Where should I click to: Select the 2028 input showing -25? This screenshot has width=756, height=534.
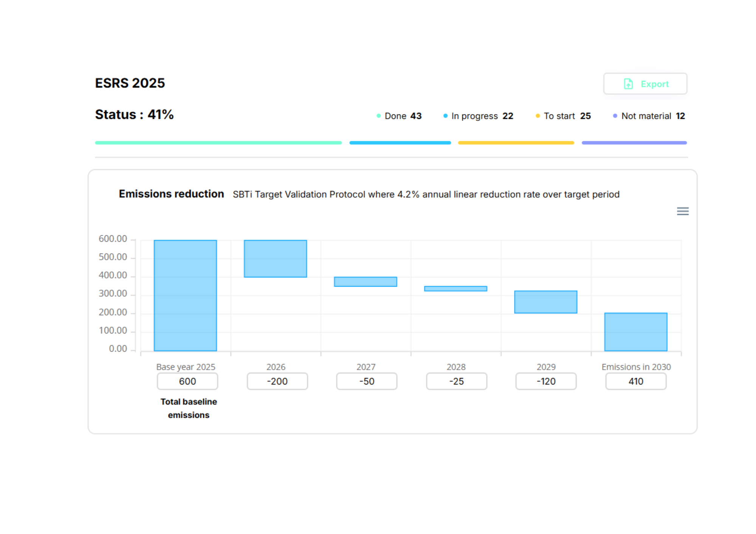coord(456,381)
